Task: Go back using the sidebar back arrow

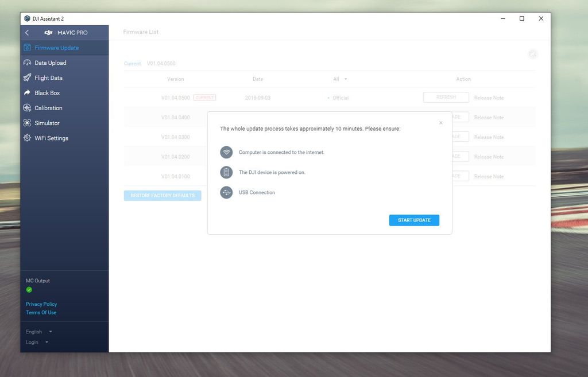Action: coord(26,33)
